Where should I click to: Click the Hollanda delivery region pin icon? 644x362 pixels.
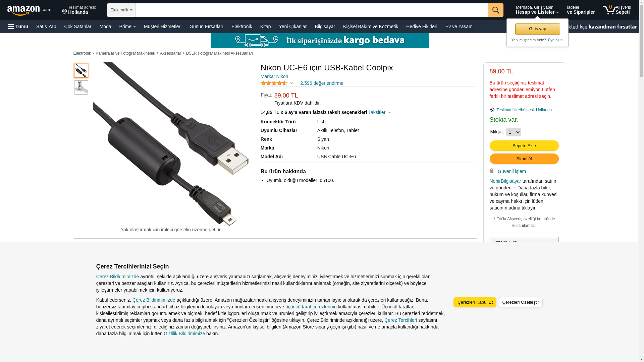point(492,110)
